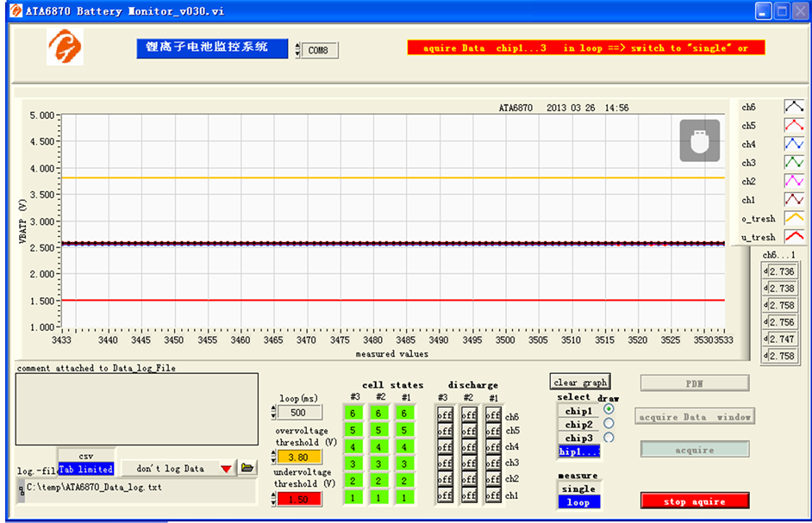Select the single measure mode

click(578, 489)
